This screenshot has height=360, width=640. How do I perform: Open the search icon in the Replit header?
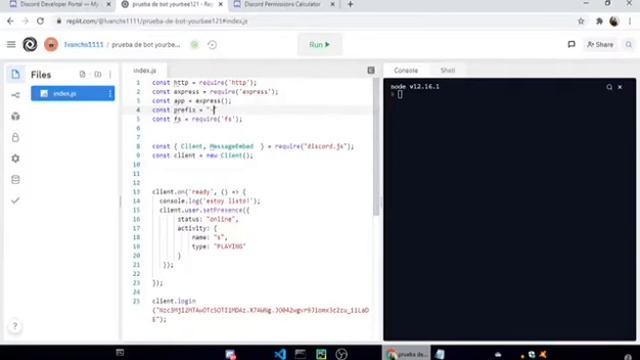[629, 44]
